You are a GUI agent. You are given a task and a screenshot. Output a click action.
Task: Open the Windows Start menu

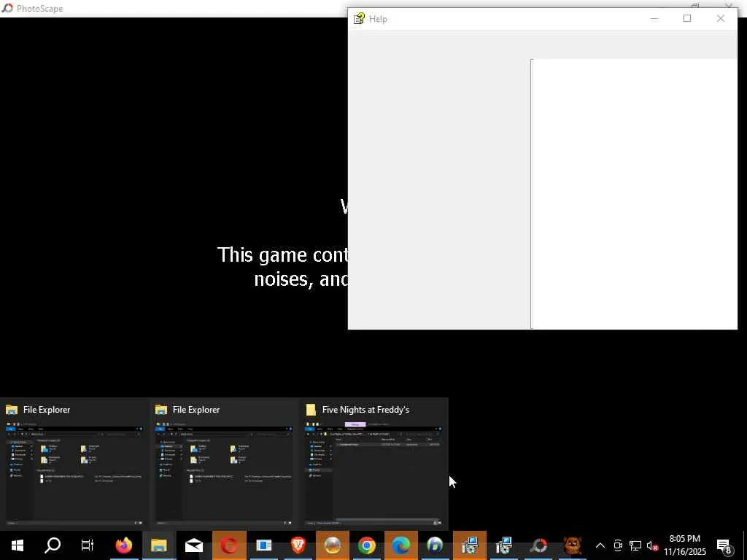pyautogui.click(x=18, y=545)
